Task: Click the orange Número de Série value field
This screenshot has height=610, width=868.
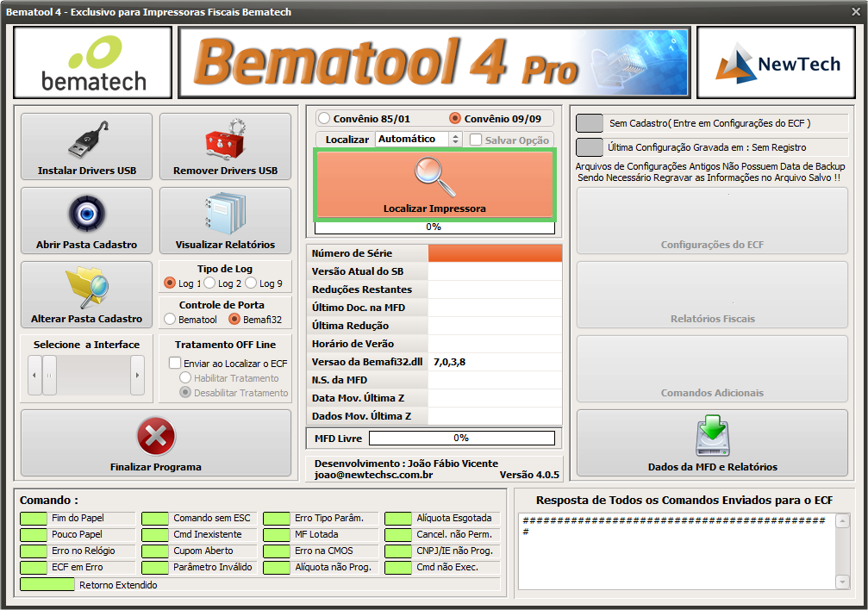Action: point(495,253)
